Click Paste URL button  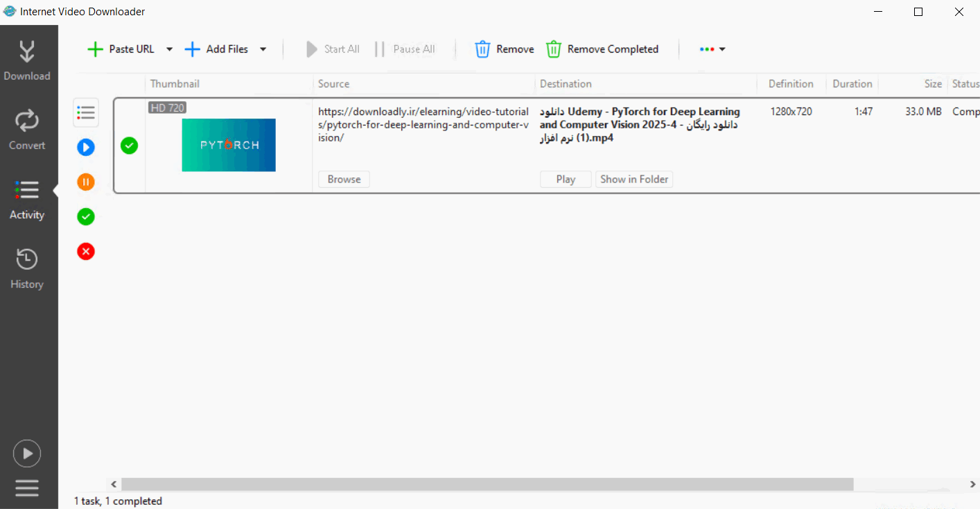pos(121,49)
